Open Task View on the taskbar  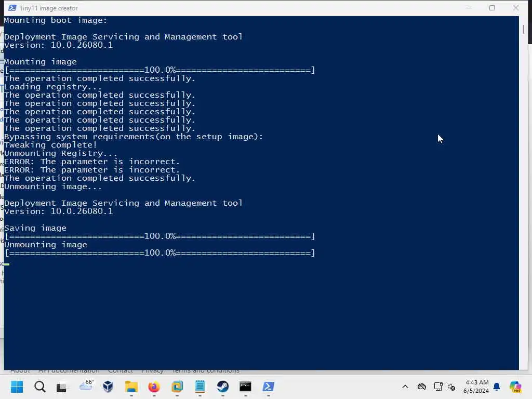62,387
